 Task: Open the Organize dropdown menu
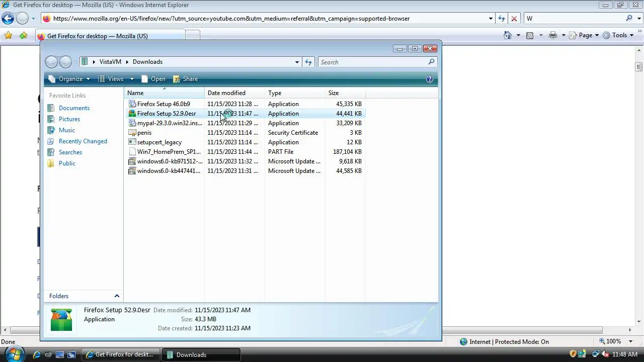pos(69,79)
